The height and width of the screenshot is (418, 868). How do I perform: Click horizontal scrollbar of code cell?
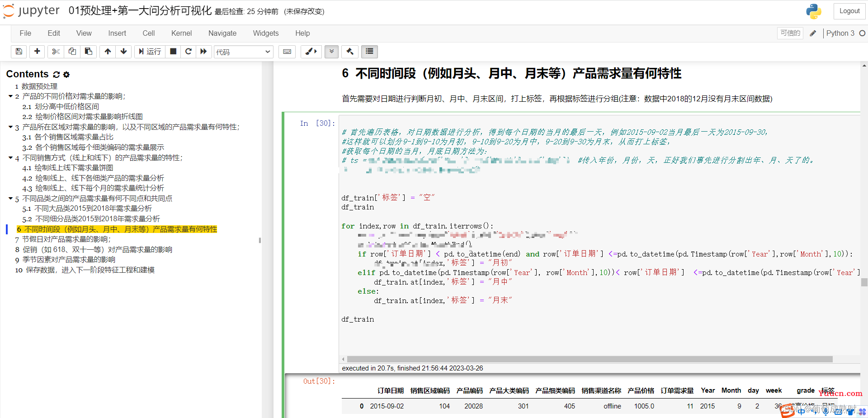[590, 359]
